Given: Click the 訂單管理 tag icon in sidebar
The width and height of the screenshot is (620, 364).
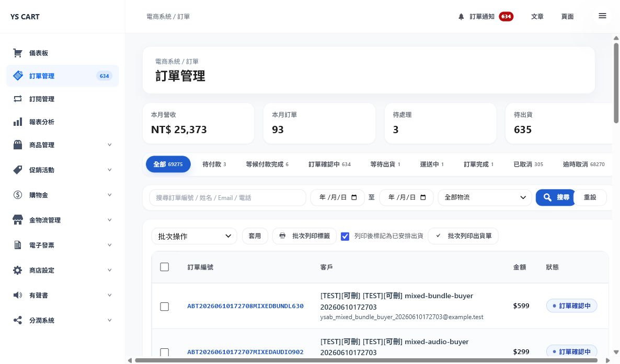Looking at the screenshot, I should 18,76.
